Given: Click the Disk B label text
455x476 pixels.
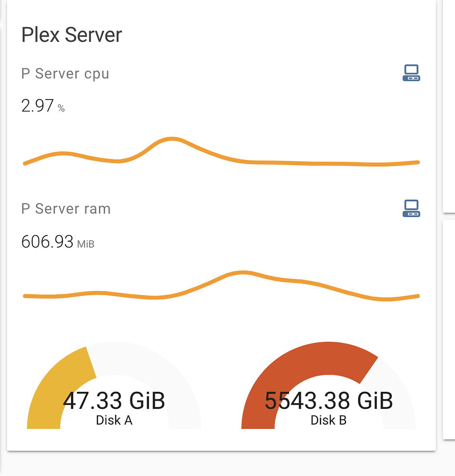Looking at the screenshot, I should pos(328,420).
